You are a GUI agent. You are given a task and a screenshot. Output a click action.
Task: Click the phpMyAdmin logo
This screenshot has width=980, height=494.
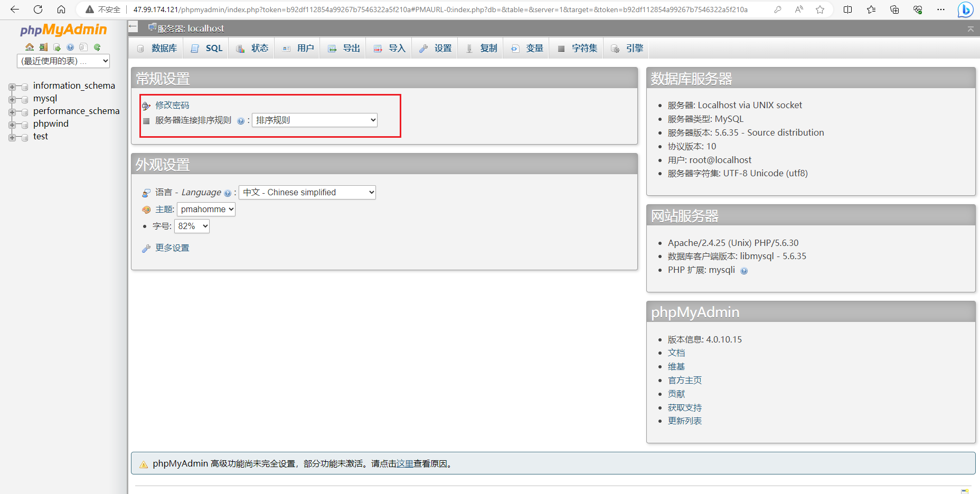coord(63,30)
